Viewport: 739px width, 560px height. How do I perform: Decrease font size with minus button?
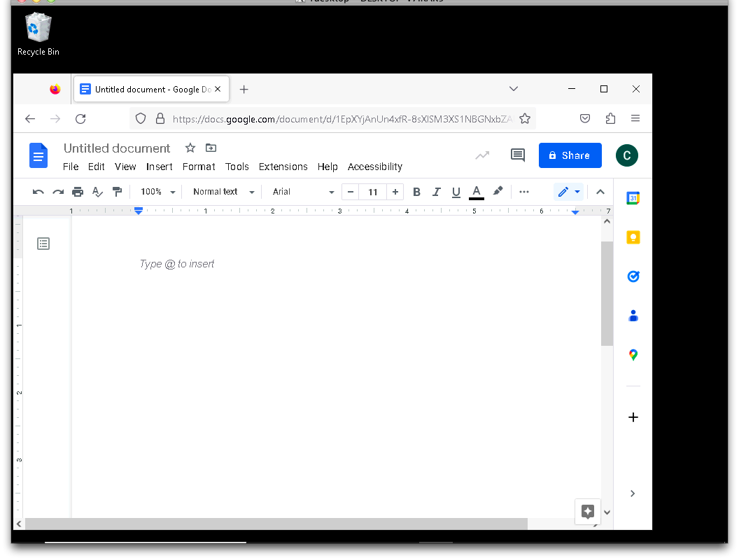click(x=351, y=192)
